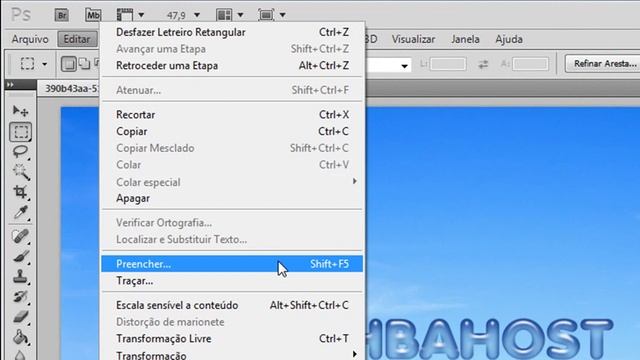Choose Preencher... menu entry
Screen dimensions: 640x360
(232, 264)
